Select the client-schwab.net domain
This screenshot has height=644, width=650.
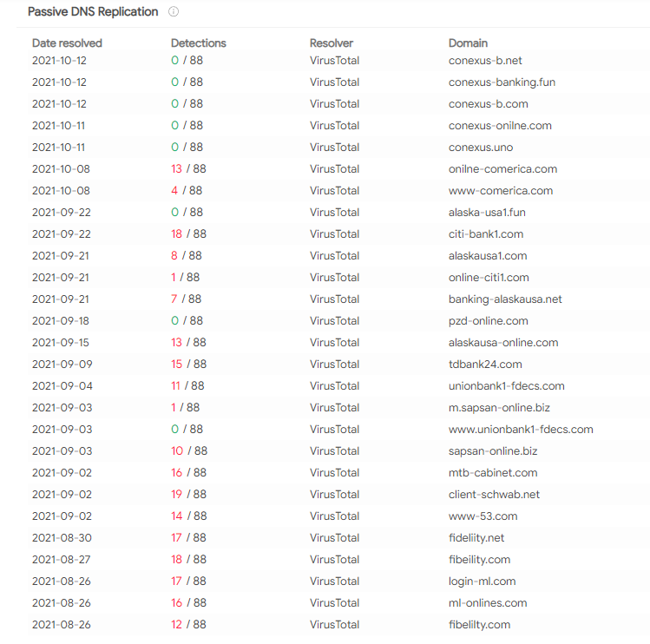[494, 495]
